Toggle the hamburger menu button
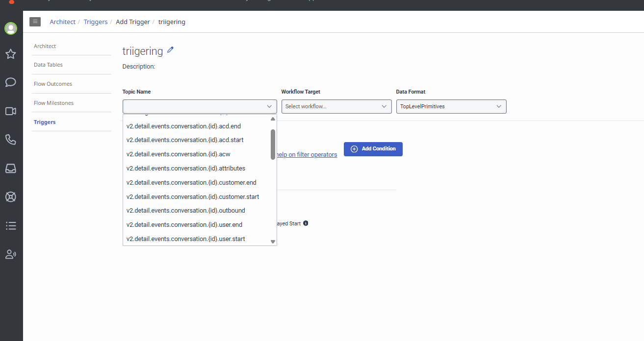 click(35, 22)
